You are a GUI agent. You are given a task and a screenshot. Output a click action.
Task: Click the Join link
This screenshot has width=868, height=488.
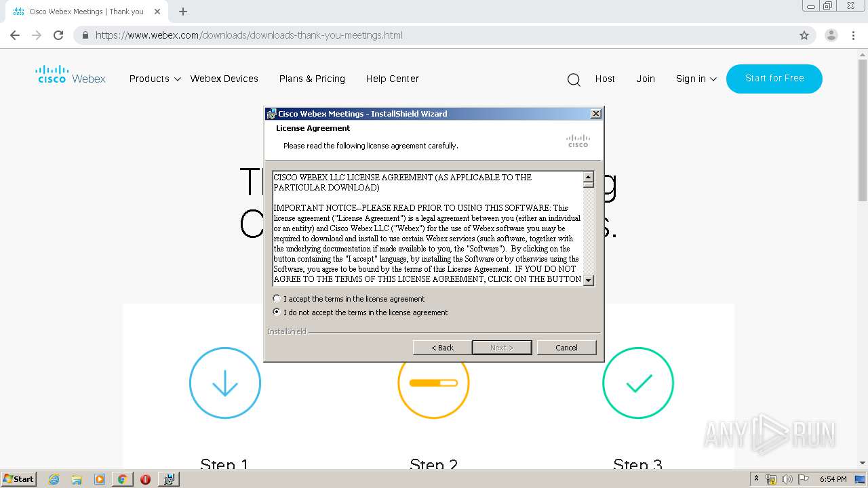coord(646,79)
